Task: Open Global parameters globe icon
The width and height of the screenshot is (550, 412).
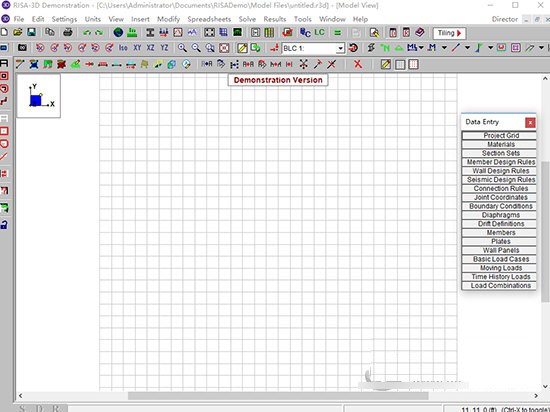Action: 118,33
